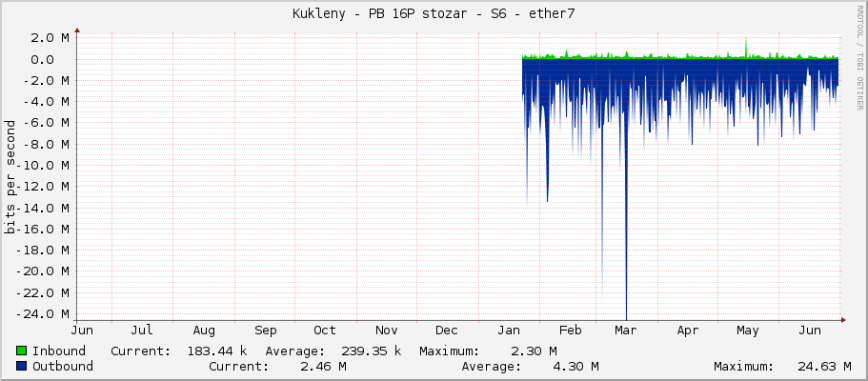Click the '-6.0 M' y-axis label
The height and width of the screenshot is (381, 868).
46,122
